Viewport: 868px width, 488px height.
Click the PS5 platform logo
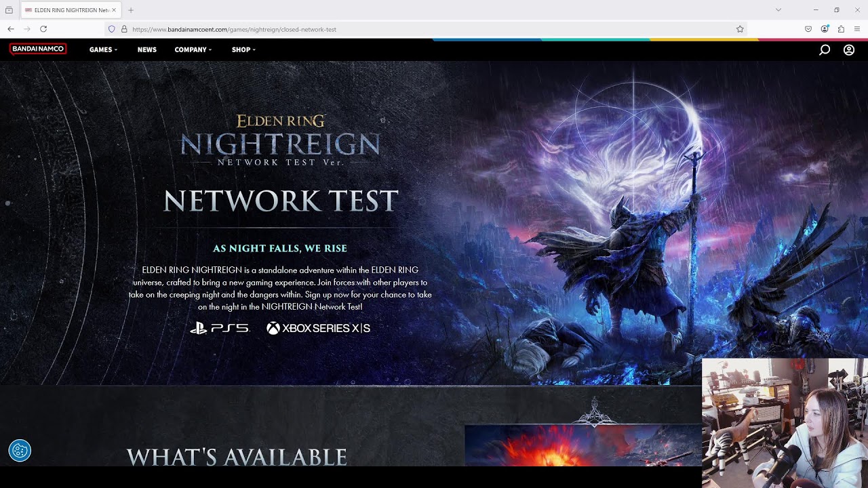tap(220, 328)
